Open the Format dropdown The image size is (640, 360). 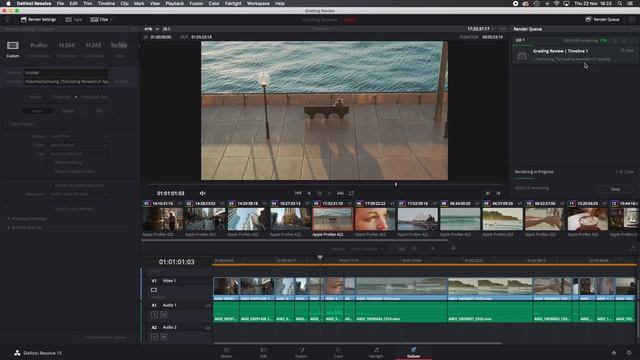(79, 136)
